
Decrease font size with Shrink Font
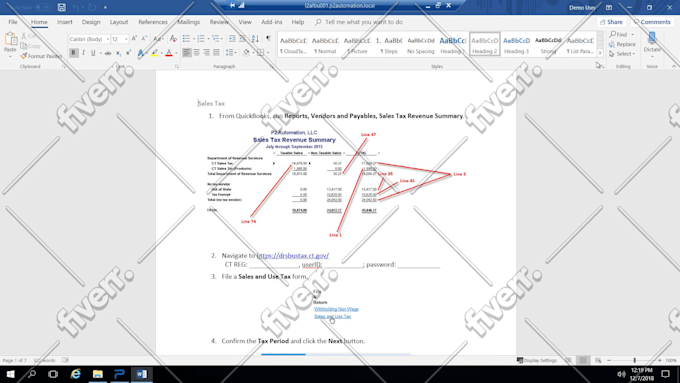coord(144,39)
